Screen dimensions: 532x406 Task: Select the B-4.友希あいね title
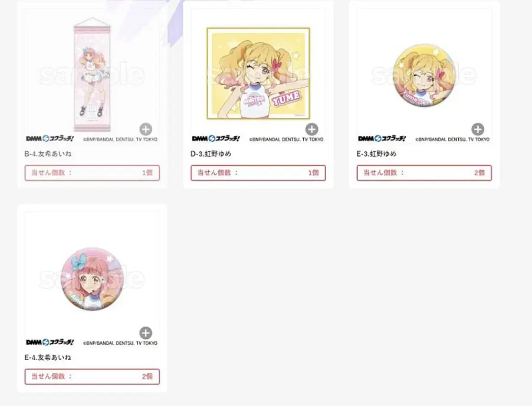click(x=48, y=154)
